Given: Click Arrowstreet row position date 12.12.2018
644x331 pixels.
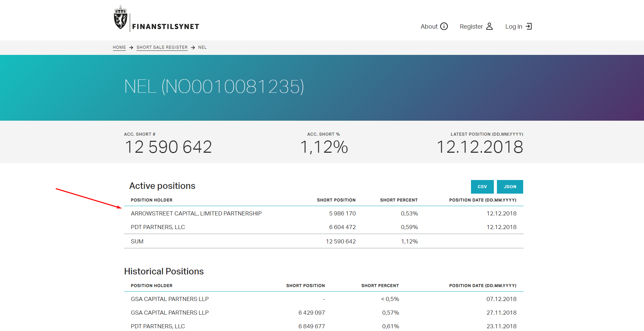Looking at the screenshot, I should click(501, 213).
